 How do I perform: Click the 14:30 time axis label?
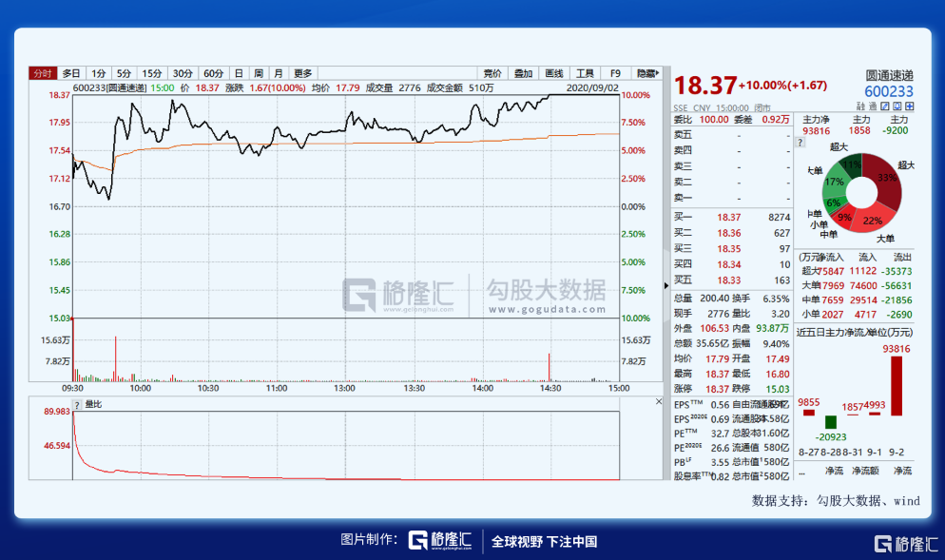tap(550, 388)
